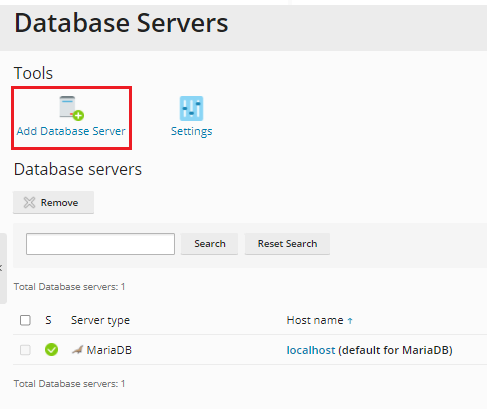The height and width of the screenshot is (411, 488).
Task: Click the Host name sort arrow
Action: 350,321
